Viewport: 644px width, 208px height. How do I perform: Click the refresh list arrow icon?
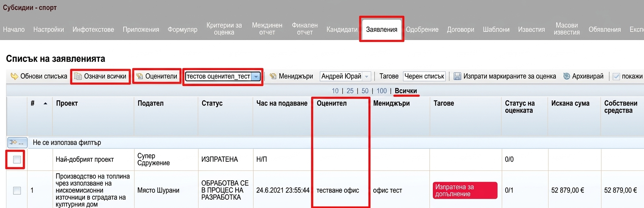coord(14,76)
